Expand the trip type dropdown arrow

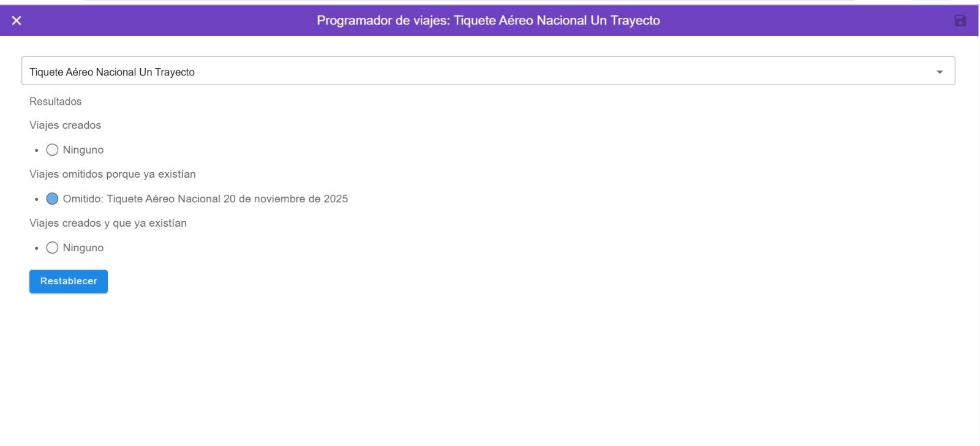coord(939,72)
